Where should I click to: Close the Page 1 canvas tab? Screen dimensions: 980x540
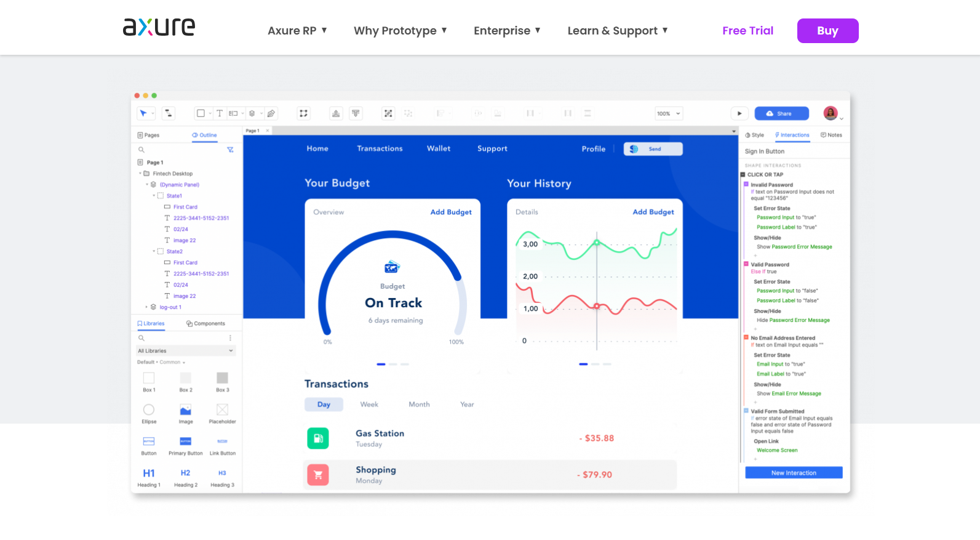tap(268, 131)
